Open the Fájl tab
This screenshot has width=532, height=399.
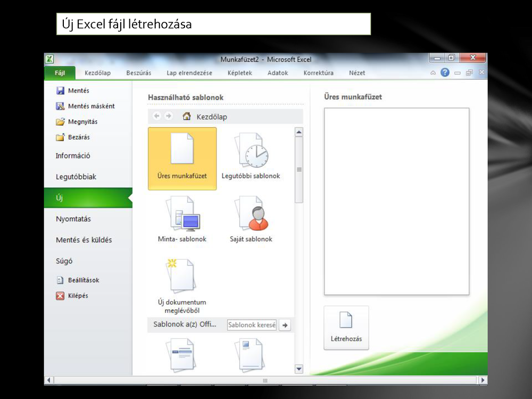click(x=60, y=73)
